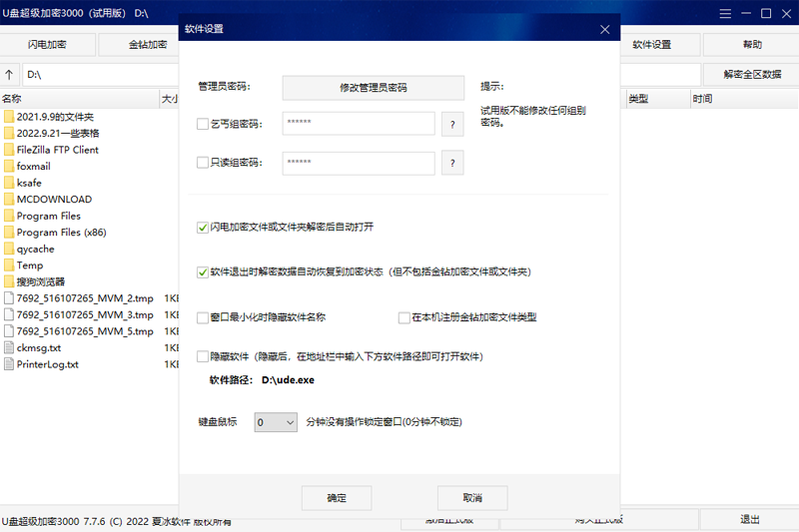Close the 软件设置 dialog with X

[604, 29]
